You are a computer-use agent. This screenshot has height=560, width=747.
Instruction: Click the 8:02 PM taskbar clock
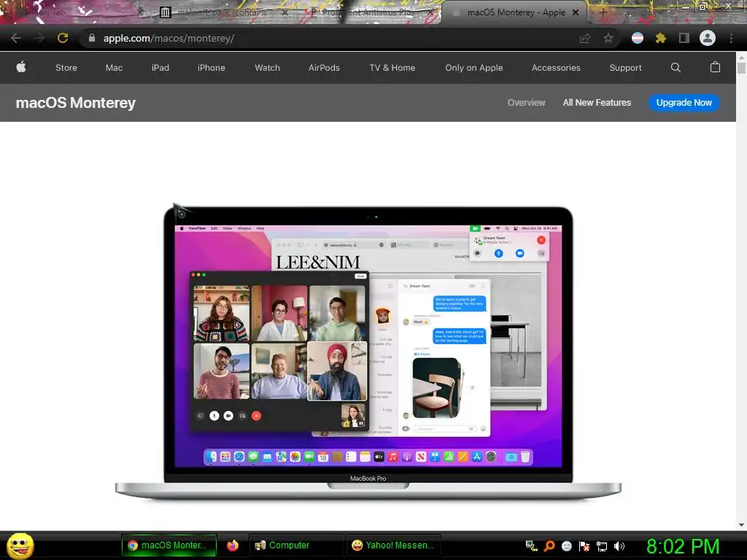tap(683, 545)
